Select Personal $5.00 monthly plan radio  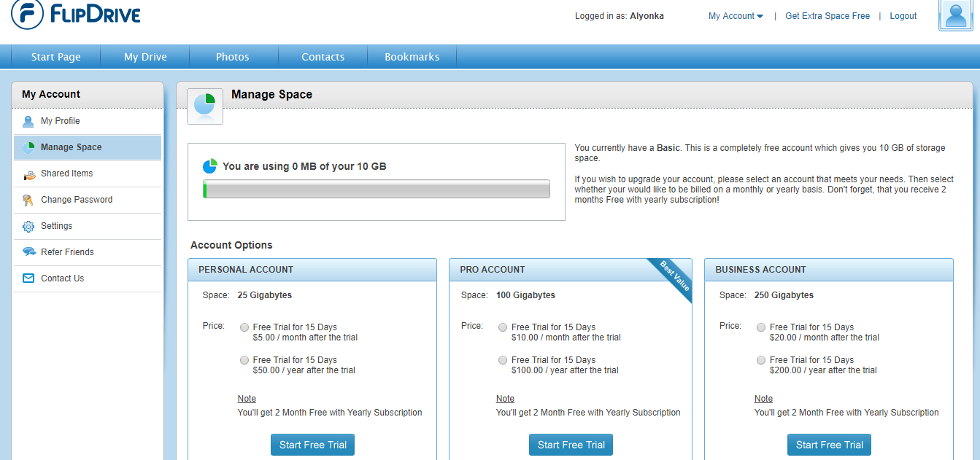244,327
